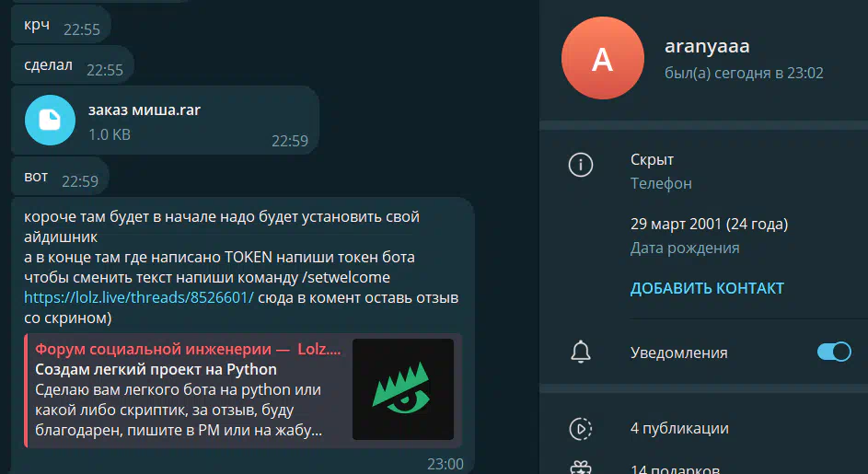Click the hidden phone number Скрыт
The image size is (868, 474).
point(652,160)
